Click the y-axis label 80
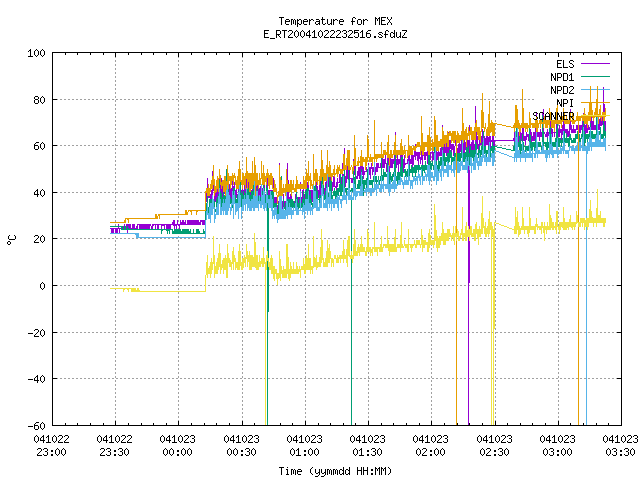Image resolution: width=640 pixels, height=480 pixels. point(39,100)
